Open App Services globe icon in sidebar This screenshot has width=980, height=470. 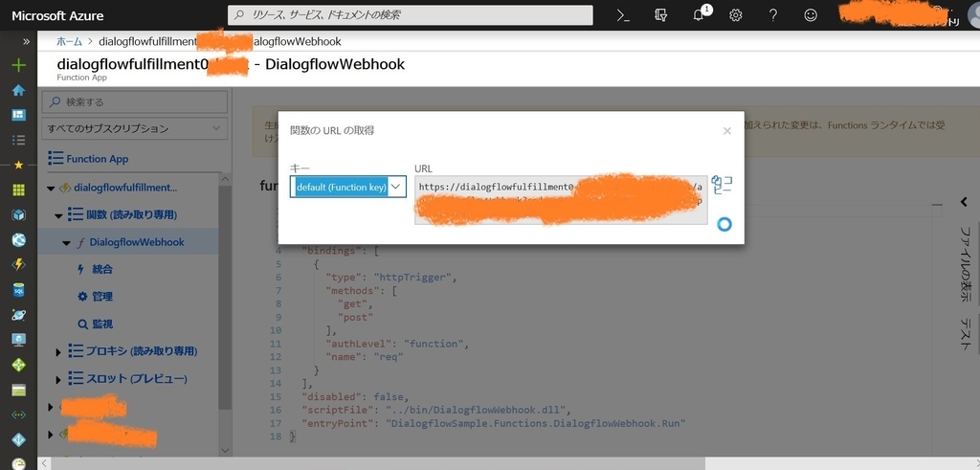[x=19, y=240]
